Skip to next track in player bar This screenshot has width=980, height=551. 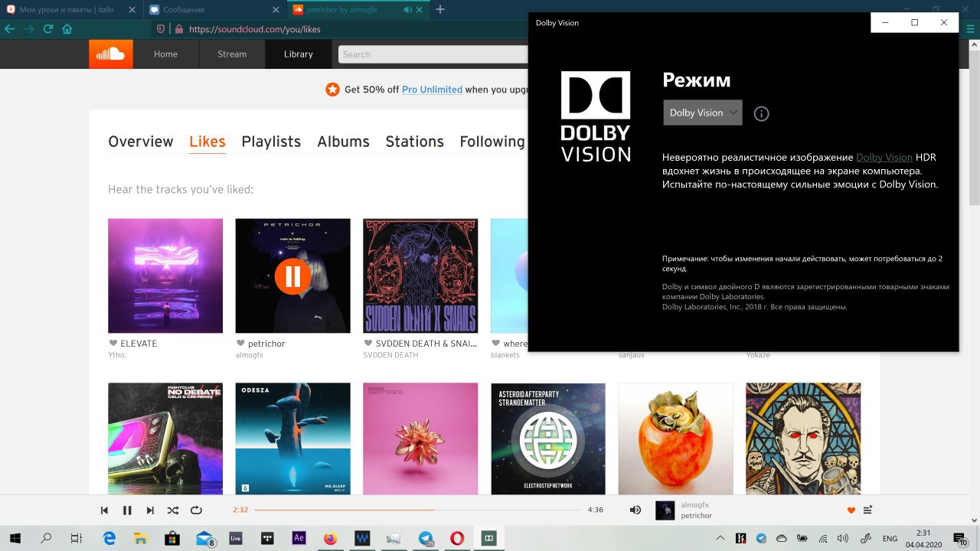[x=150, y=510]
